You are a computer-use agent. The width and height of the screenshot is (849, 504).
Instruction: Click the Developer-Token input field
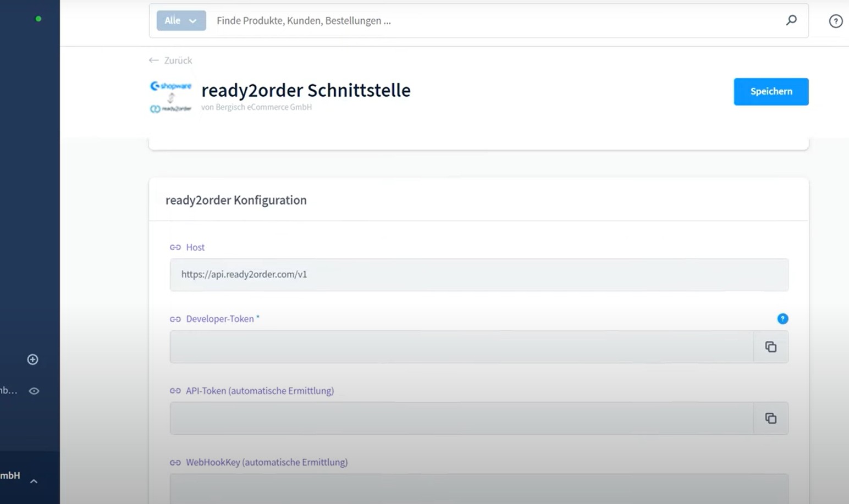(461, 347)
